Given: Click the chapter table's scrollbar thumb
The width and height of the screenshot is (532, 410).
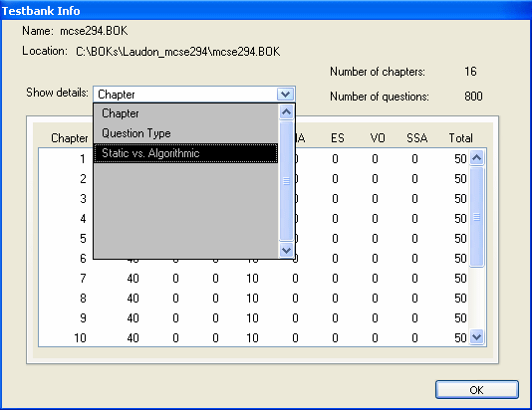Looking at the screenshot, I should tap(476, 217).
